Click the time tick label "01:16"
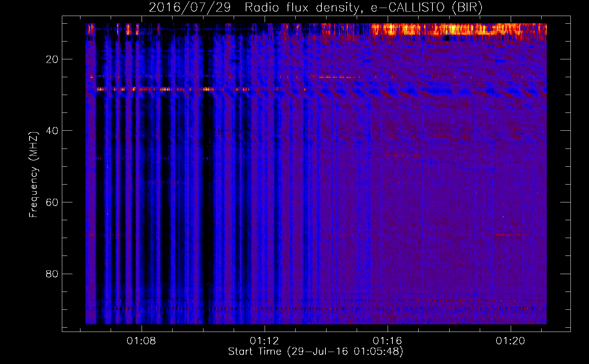 [x=387, y=341]
